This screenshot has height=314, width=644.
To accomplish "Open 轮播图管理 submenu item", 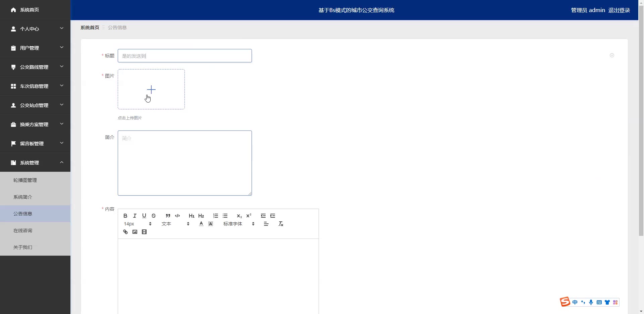I will click(x=35, y=180).
